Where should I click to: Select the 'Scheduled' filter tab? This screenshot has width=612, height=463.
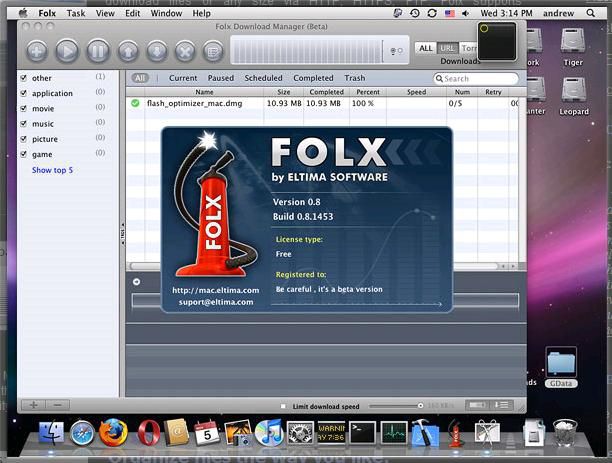pyautogui.click(x=263, y=78)
